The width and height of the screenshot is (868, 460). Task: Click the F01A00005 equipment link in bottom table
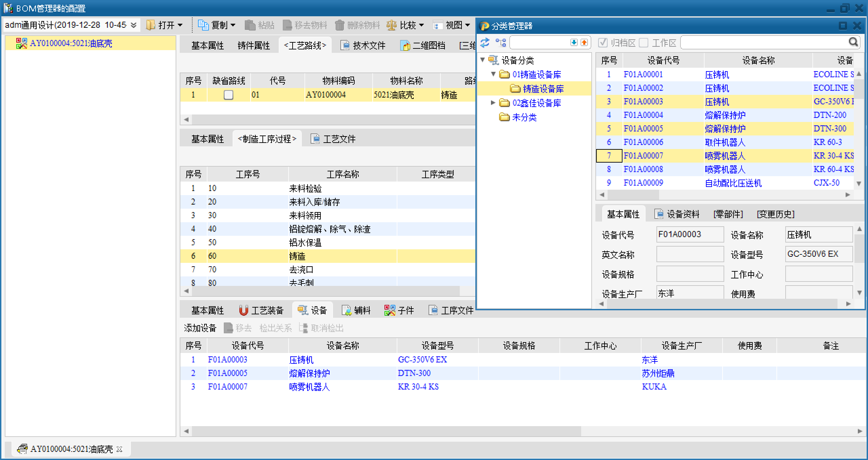[x=228, y=373]
